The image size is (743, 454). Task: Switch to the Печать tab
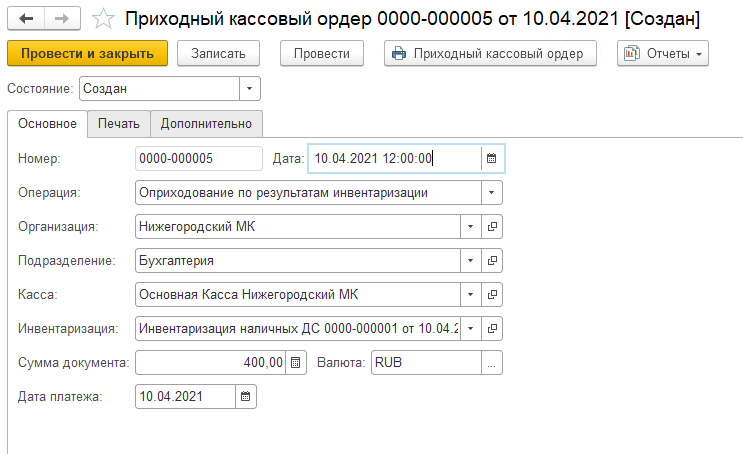(x=118, y=124)
